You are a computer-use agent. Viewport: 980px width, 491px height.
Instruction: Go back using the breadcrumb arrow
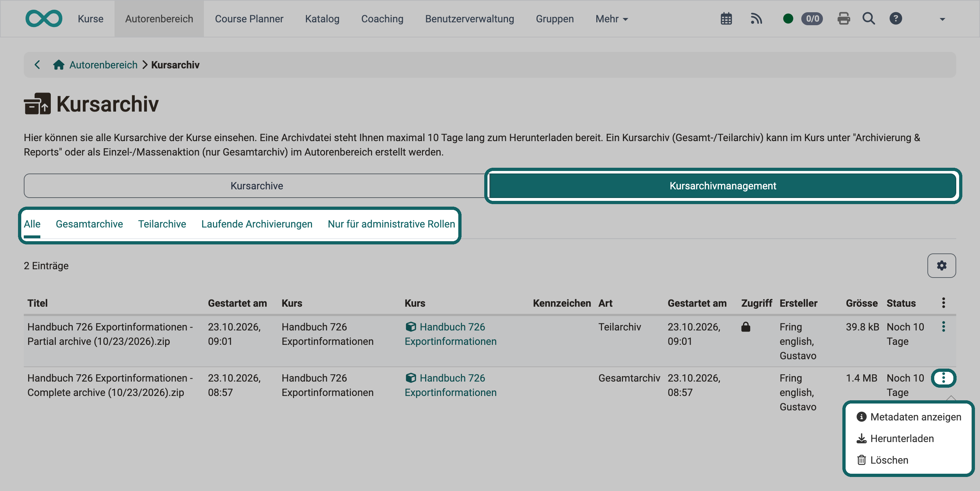(x=37, y=64)
